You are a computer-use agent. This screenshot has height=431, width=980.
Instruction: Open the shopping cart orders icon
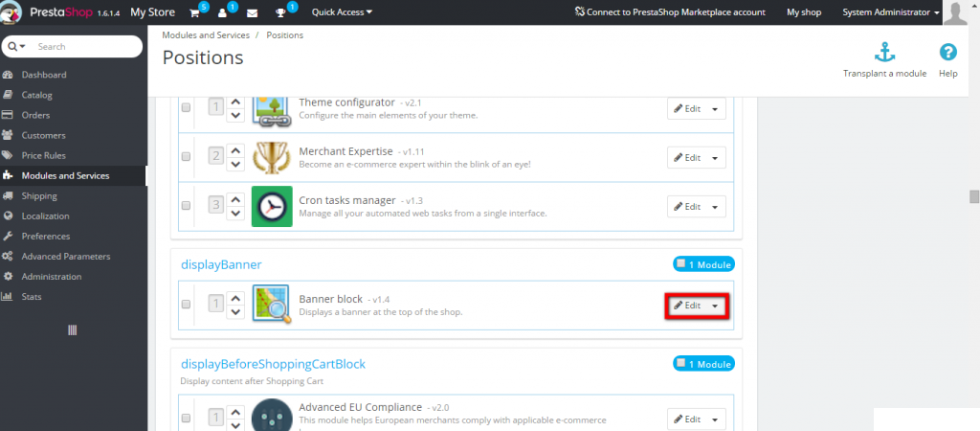[195, 12]
